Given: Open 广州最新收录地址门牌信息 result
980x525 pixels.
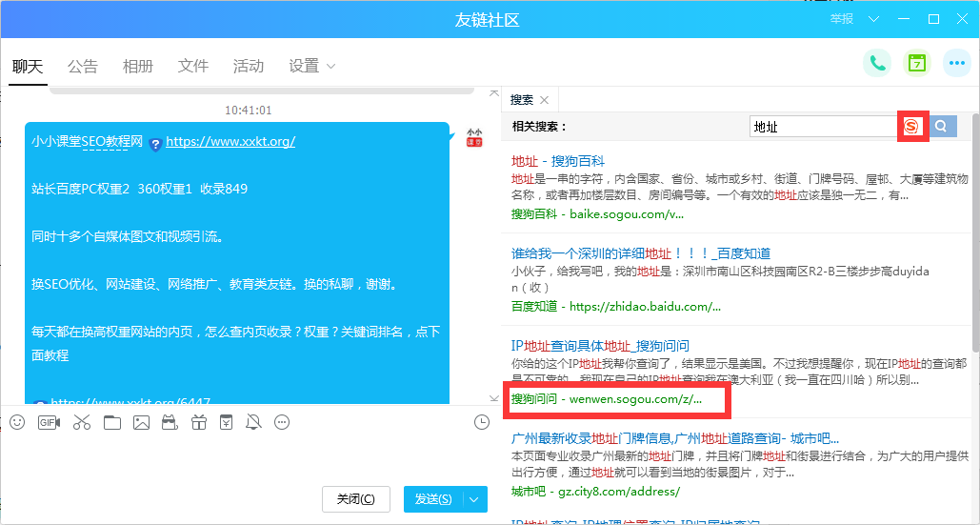Looking at the screenshot, I should [x=675, y=438].
